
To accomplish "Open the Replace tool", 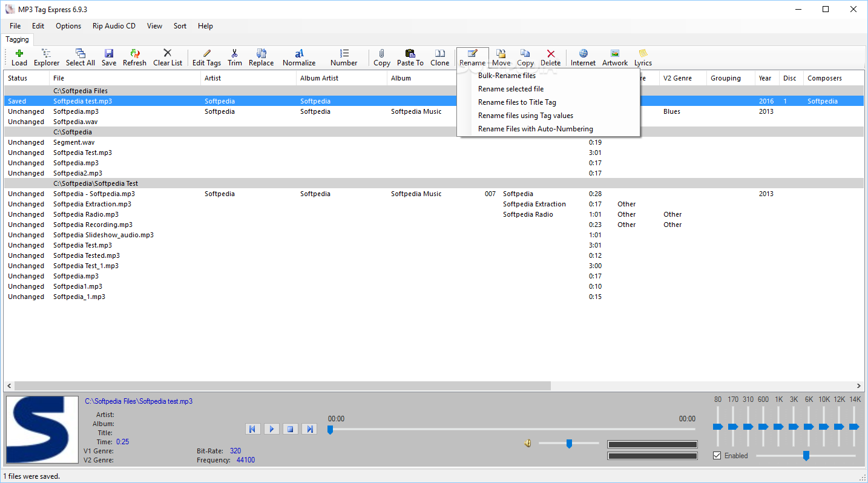I will (261, 57).
